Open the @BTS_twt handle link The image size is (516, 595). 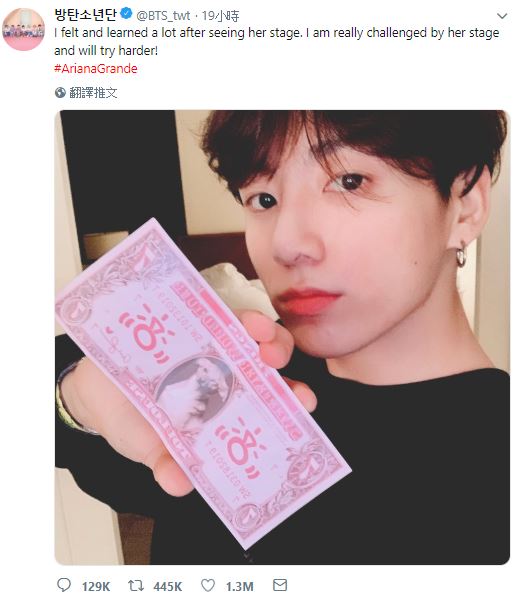[x=163, y=16]
